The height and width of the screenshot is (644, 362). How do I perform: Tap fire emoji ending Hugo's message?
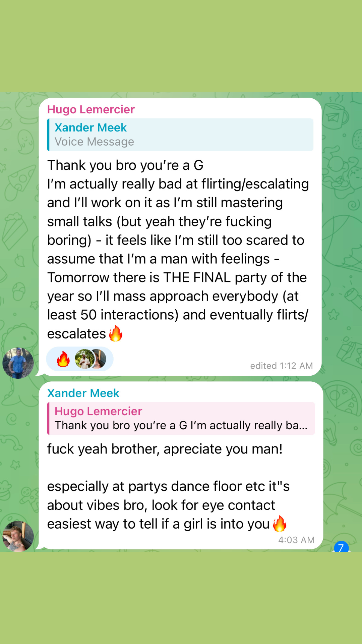coord(116,333)
